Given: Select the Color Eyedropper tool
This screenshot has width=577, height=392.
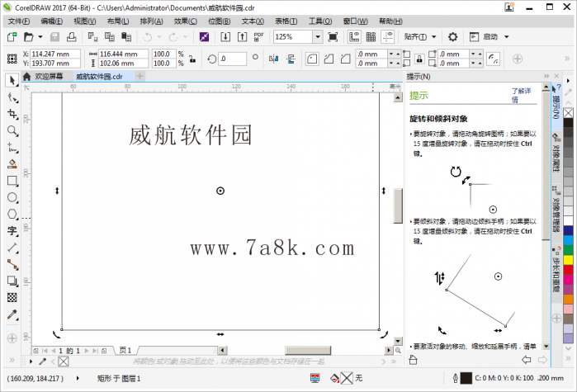Looking at the screenshot, I should click(12, 314).
